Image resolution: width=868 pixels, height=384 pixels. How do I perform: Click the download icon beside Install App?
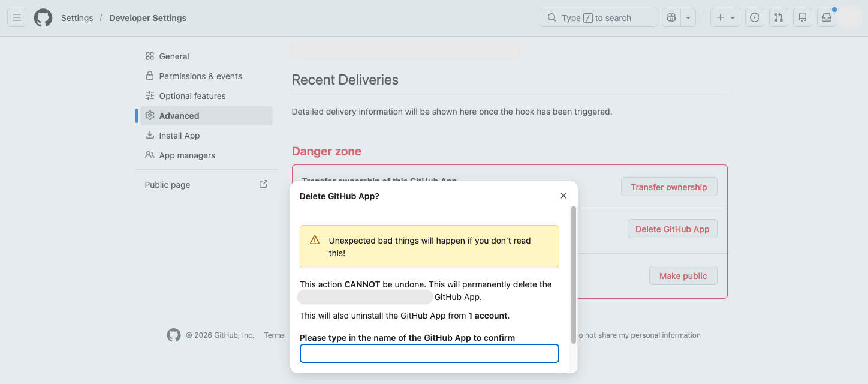[x=150, y=135]
